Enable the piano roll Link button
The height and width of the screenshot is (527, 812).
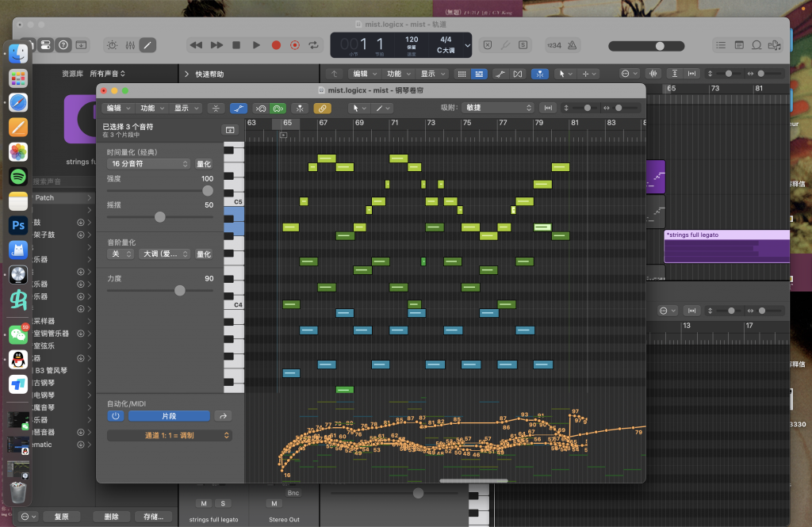pos(322,108)
